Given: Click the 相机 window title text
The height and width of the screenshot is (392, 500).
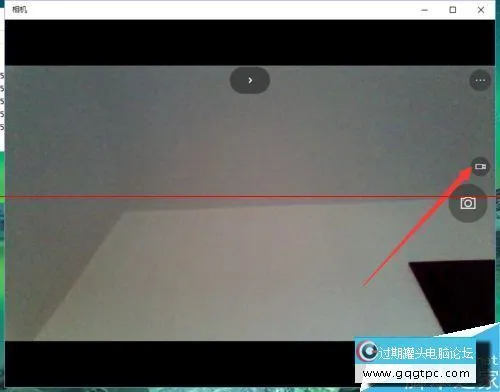Looking at the screenshot, I should click(19, 10).
